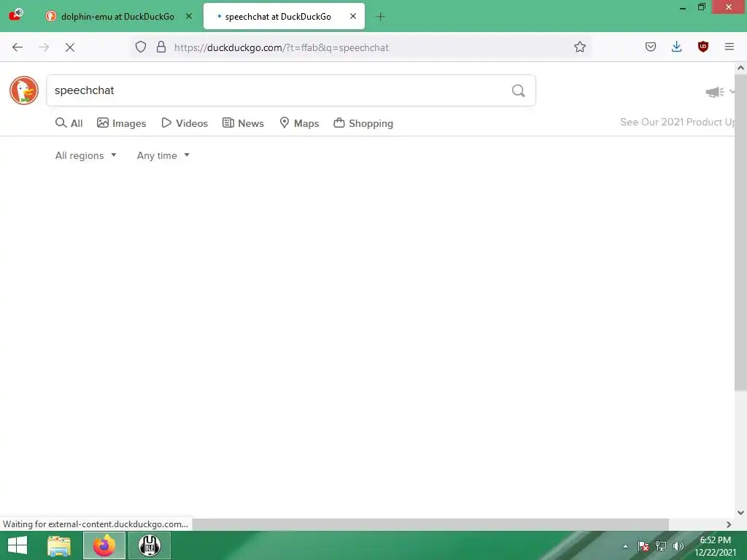Show hidden system tray icons
The image size is (747, 560).
[625, 547]
